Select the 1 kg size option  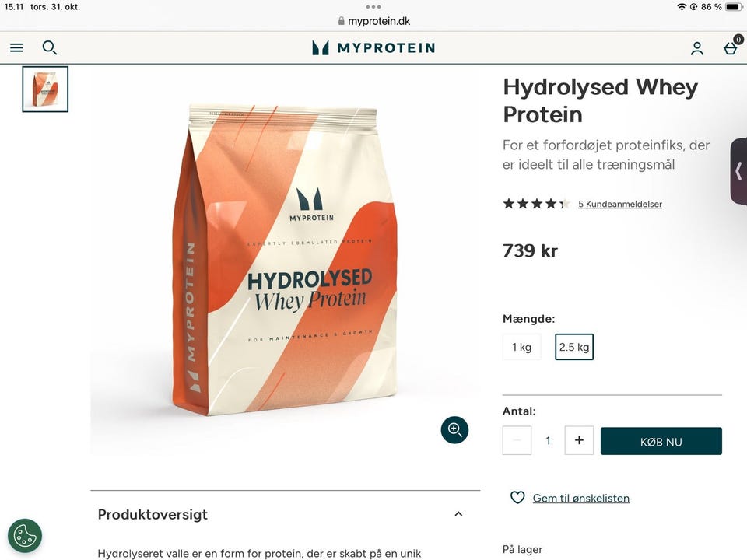[x=521, y=347]
